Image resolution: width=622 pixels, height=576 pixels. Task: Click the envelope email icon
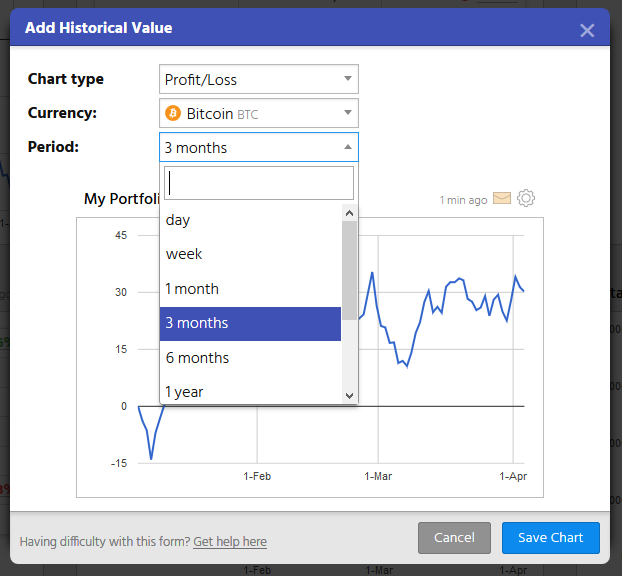click(502, 198)
